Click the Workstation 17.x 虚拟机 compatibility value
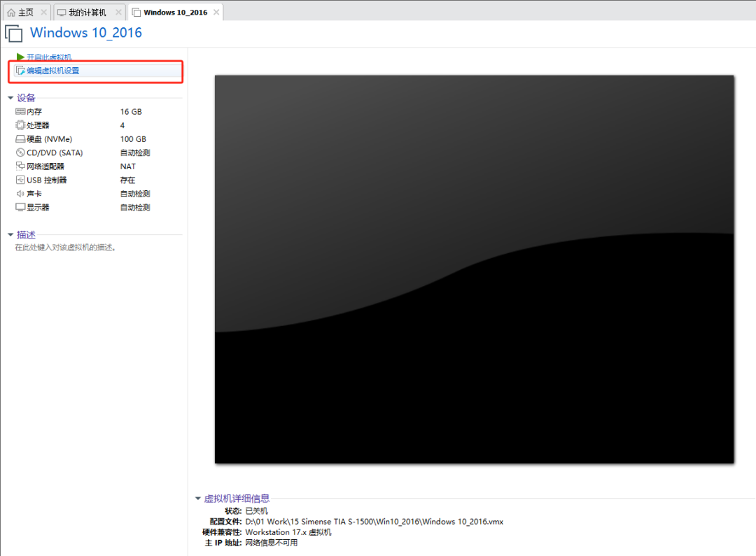The image size is (756, 556). 288,532
